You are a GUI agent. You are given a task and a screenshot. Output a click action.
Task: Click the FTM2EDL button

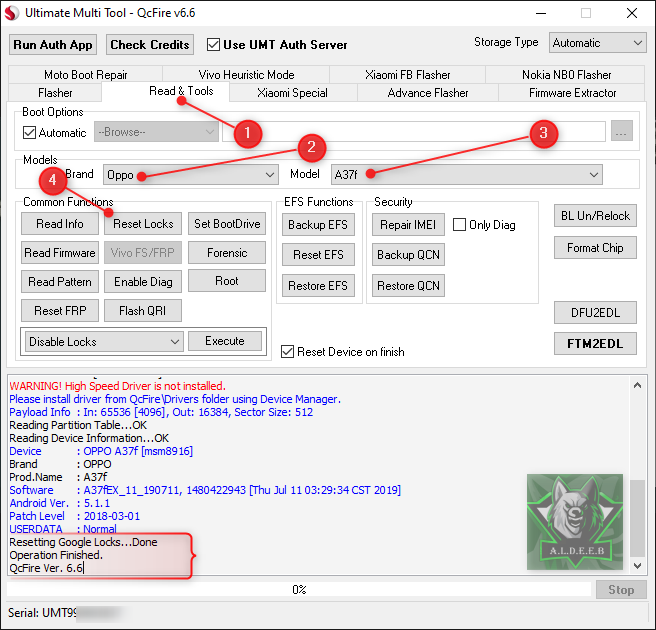(595, 343)
